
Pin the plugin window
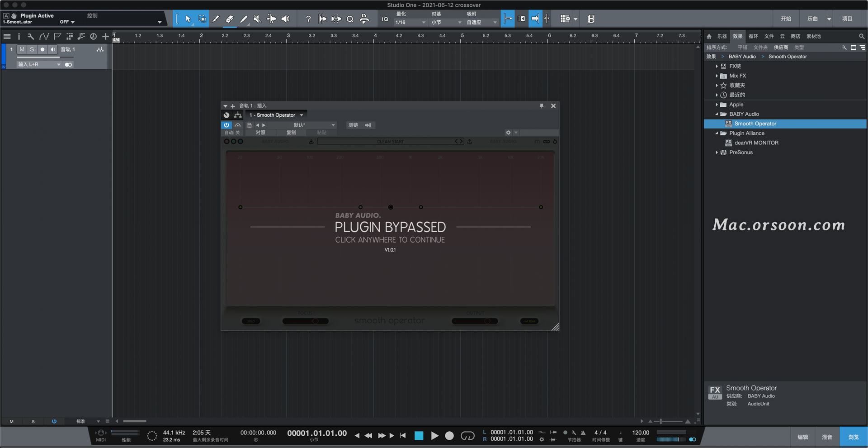(x=542, y=106)
